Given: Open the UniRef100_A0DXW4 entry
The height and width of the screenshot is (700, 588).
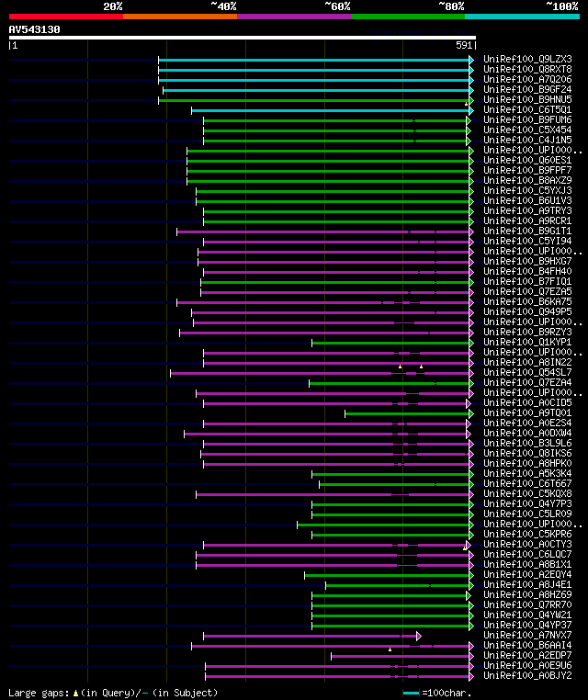Looking at the screenshot, I should click(527, 433).
